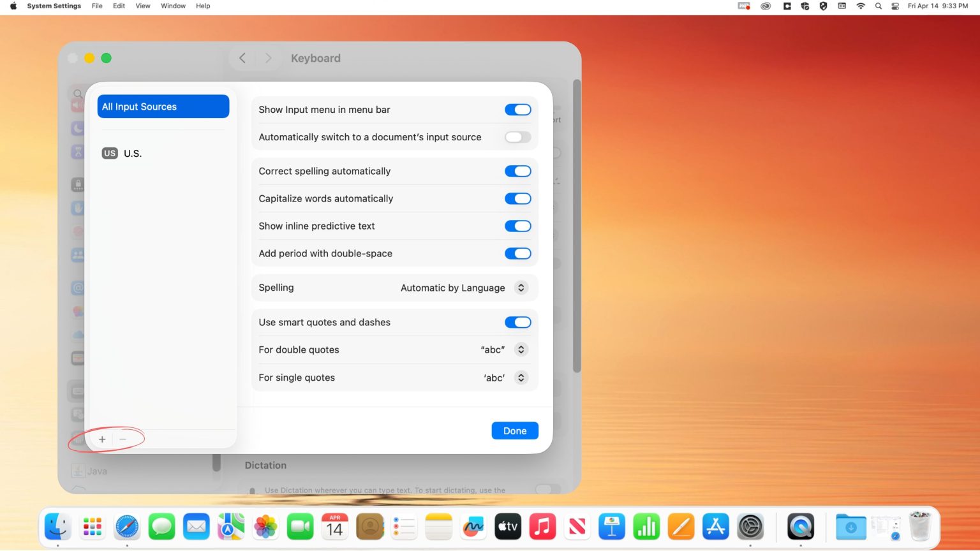Open Apple Music from the Dock
This screenshot has height=551, width=980.
tap(542, 527)
